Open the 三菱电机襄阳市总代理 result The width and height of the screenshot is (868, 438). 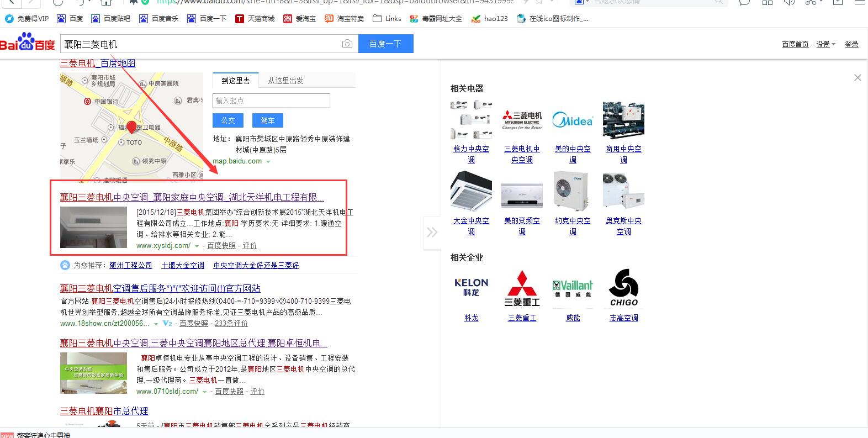click(104, 411)
